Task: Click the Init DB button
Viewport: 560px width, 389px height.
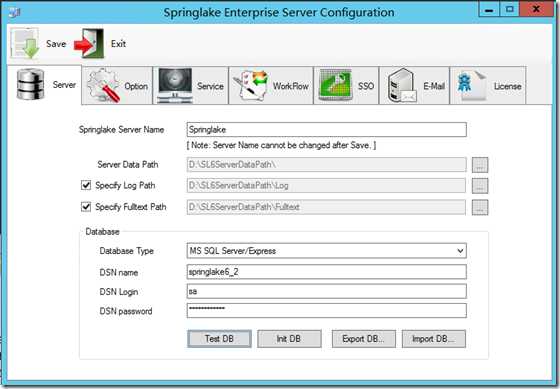Action: 289,339
